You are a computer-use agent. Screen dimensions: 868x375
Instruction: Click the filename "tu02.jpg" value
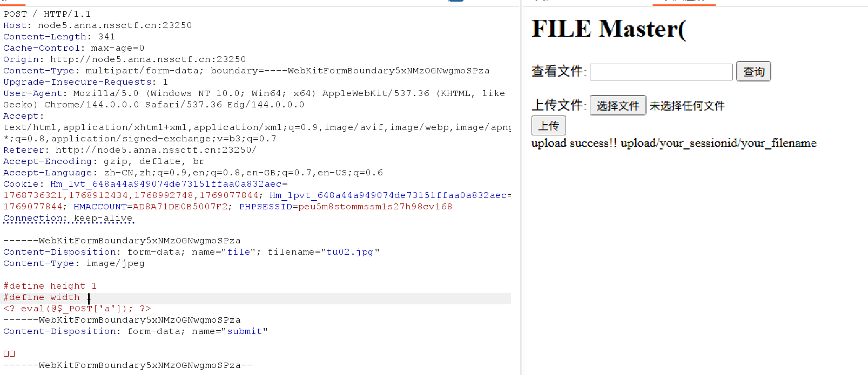[x=350, y=252]
